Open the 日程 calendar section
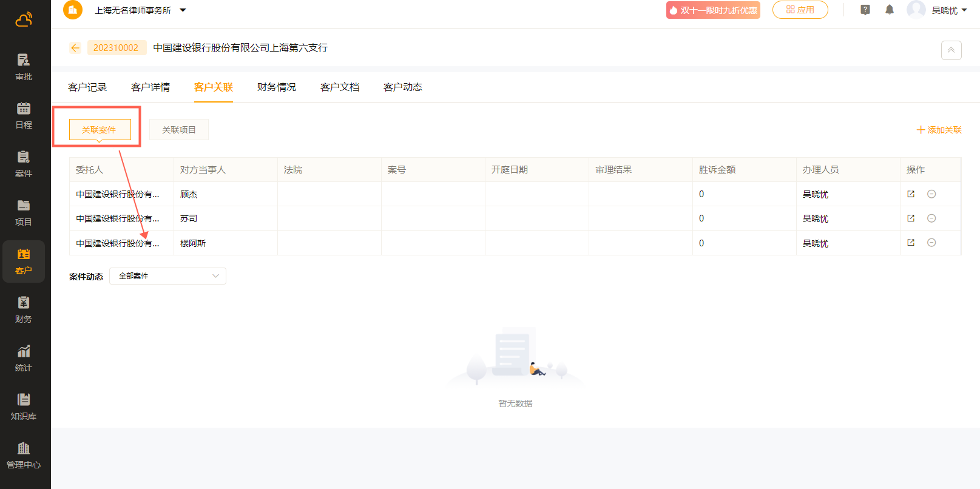 pos(24,115)
